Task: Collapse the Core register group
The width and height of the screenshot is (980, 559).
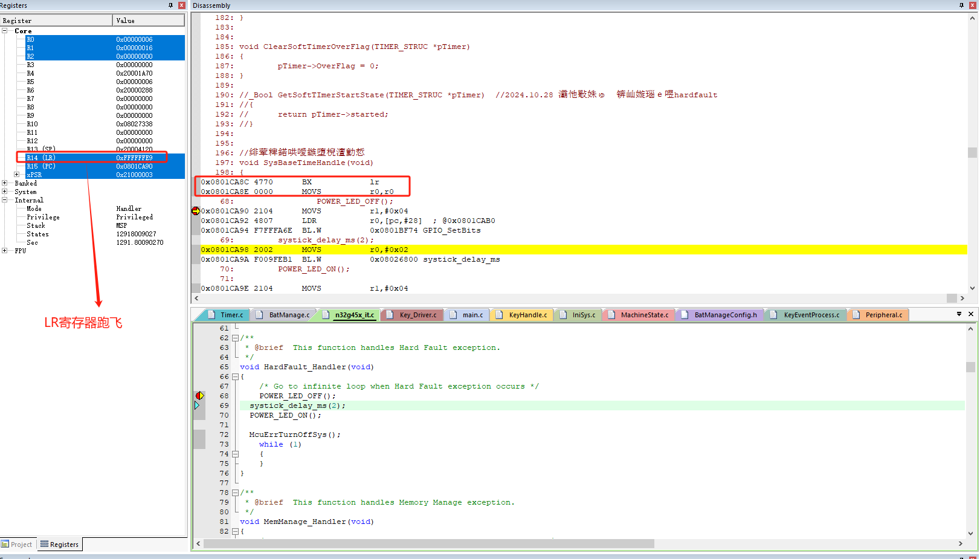Action: [x=5, y=31]
